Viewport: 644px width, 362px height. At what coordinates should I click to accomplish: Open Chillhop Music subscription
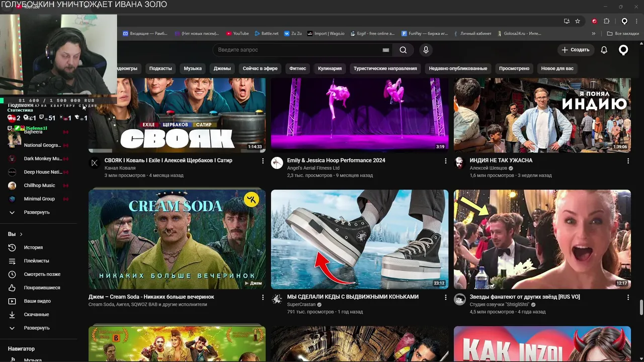(38, 186)
